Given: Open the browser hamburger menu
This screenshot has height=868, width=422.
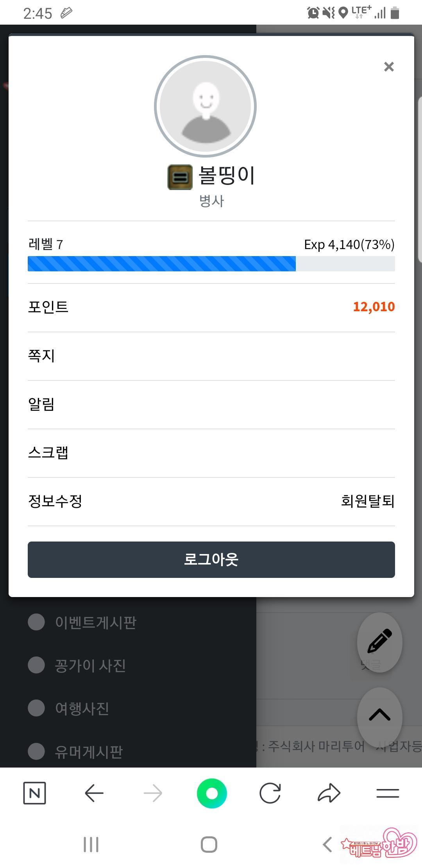Looking at the screenshot, I should point(388,793).
